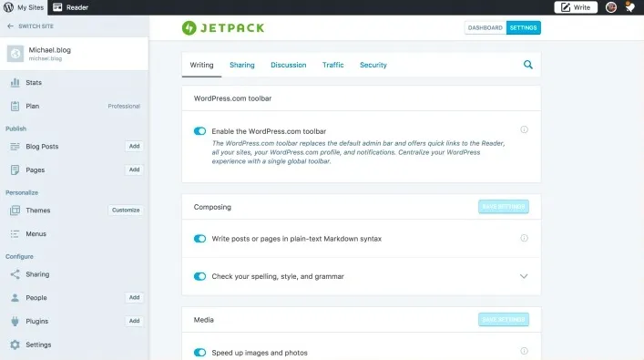Open the Jetpack Dashboard view
The width and height of the screenshot is (644, 360).
[486, 27]
